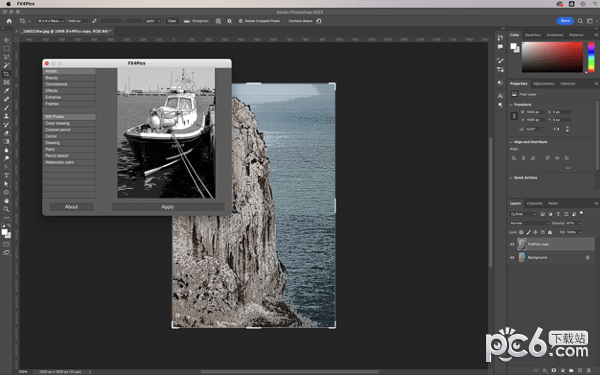Click the lock all layer icon
This screenshot has height=375, width=600.
click(550, 232)
